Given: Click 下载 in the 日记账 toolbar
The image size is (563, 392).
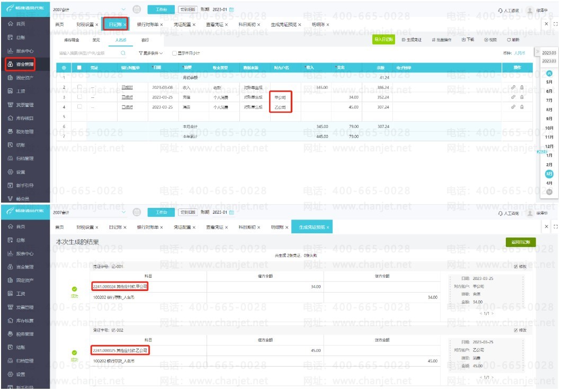Looking at the screenshot, I should 468,40.
